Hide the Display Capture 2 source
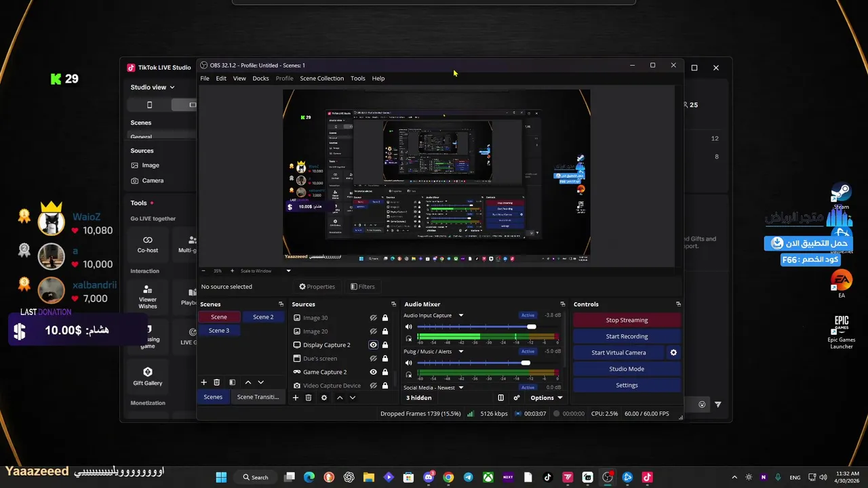The width and height of the screenshot is (868, 488). point(373,345)
